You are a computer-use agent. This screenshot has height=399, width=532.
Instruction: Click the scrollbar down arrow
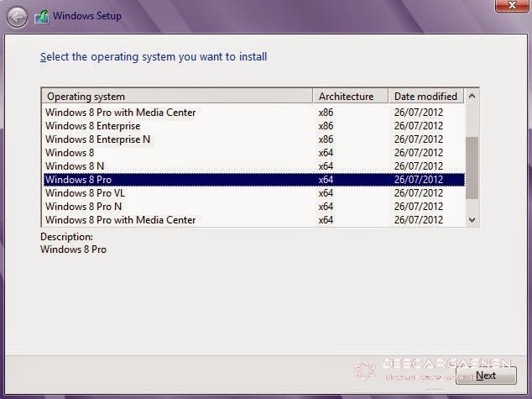(x=472, y=220)
